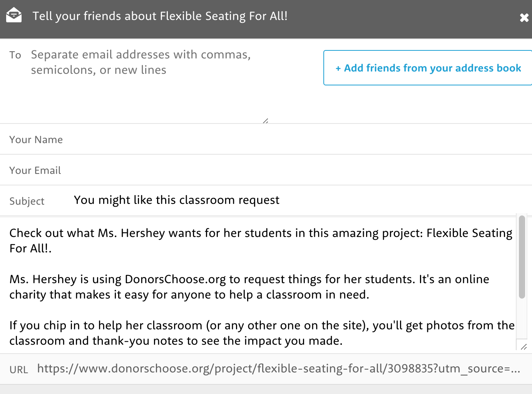The height and width of the screenshot is (394, 532).
Task: Click the scrollbar thumb of the message box
Action: [x=522, y=257]
